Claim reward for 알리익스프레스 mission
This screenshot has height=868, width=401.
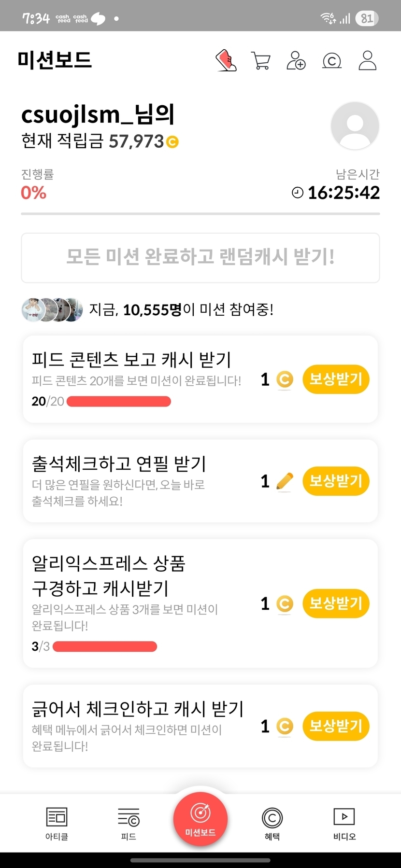click(x=336, y=603)
